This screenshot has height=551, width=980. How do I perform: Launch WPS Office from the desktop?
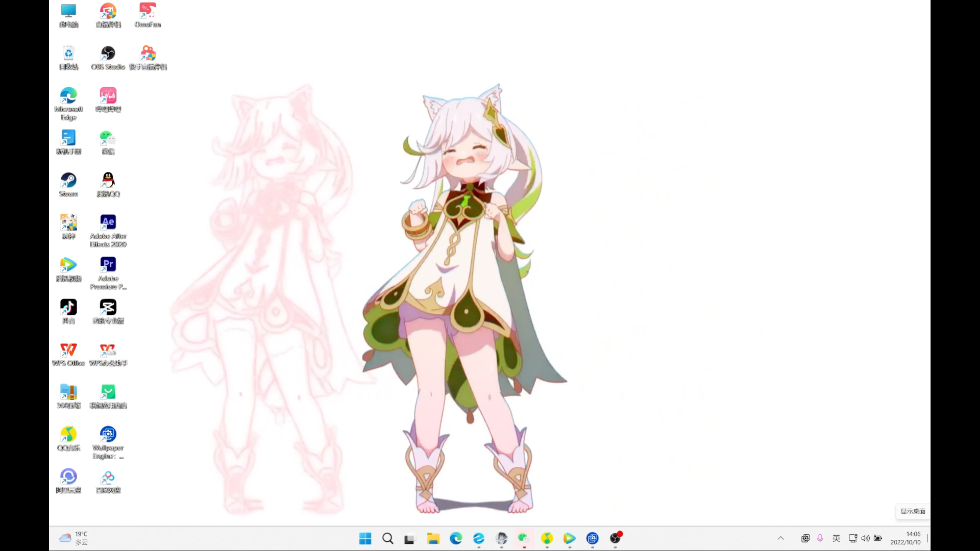(68, 355)
